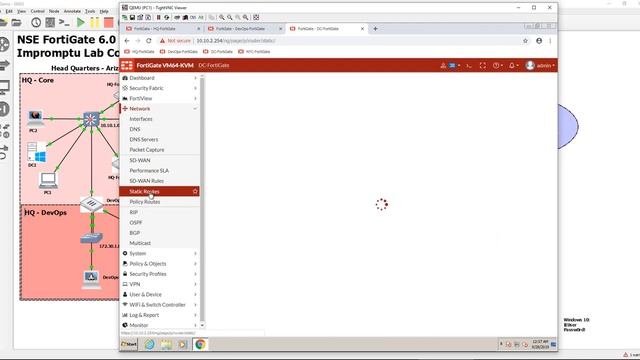640x360 pixels.
Task: Expand the Dashboard menu
Action: (159, 78)
